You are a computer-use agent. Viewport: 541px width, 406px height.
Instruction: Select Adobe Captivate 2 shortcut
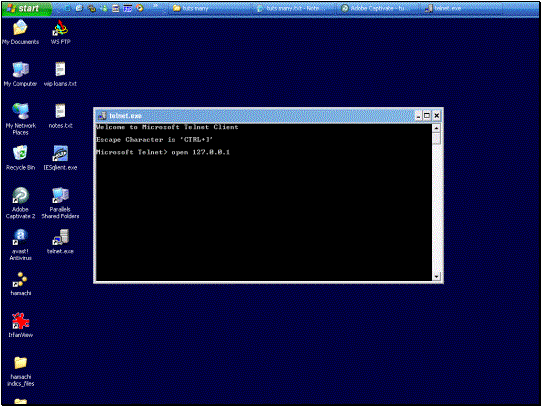tap(20, 203)
